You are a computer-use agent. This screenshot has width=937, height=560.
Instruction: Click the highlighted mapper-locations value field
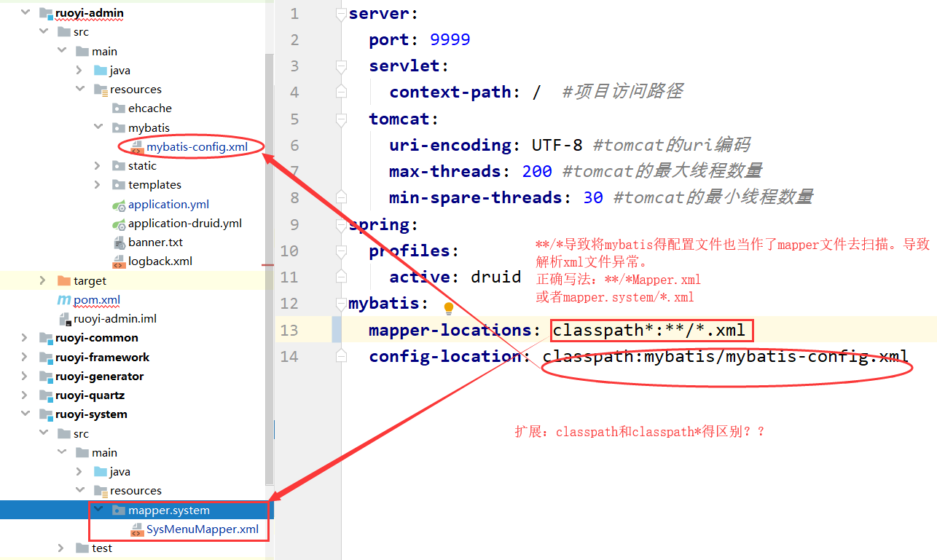[651, 330]
